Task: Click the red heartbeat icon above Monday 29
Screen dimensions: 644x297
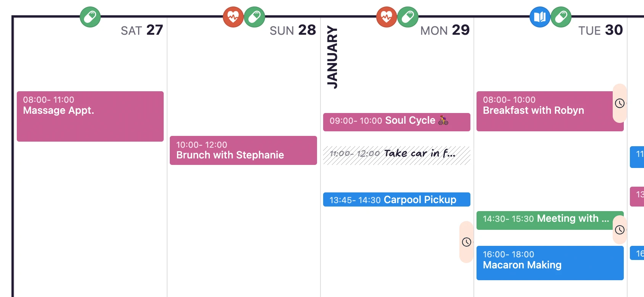Action: point(386,17)
